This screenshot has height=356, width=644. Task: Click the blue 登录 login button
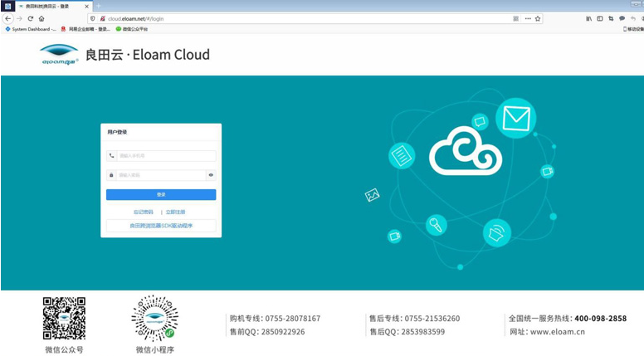pyautogui.click(x=161, y=195)
